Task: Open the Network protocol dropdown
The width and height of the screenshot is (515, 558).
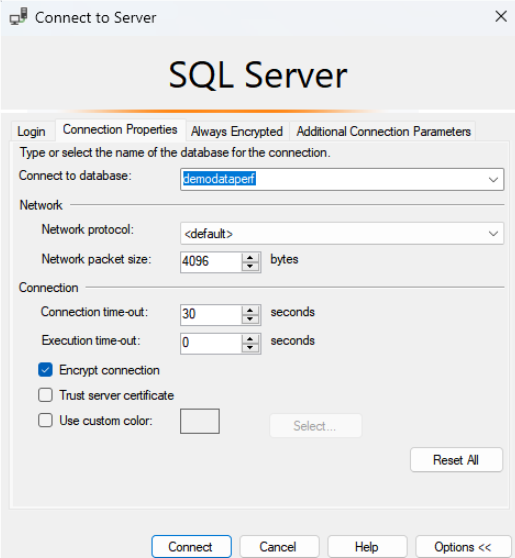Action: (x=342, y=234)
